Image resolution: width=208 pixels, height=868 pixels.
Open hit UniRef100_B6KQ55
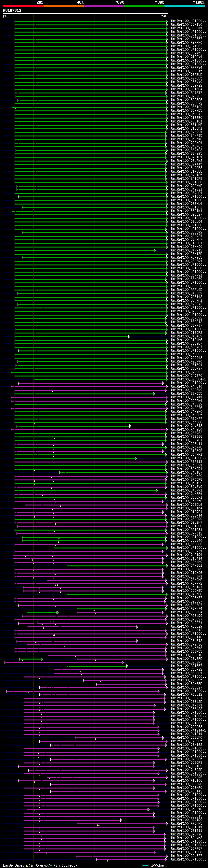pos(187,393)
